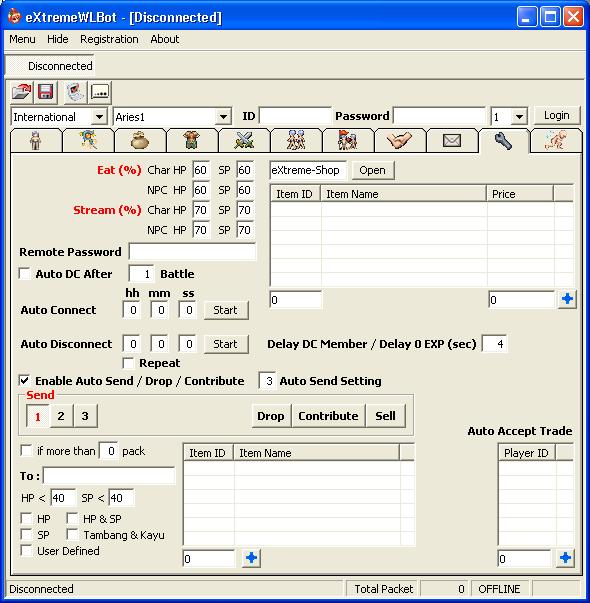
Task: Click the Login button
Action: pyautogui.click(x=557, y=115)
